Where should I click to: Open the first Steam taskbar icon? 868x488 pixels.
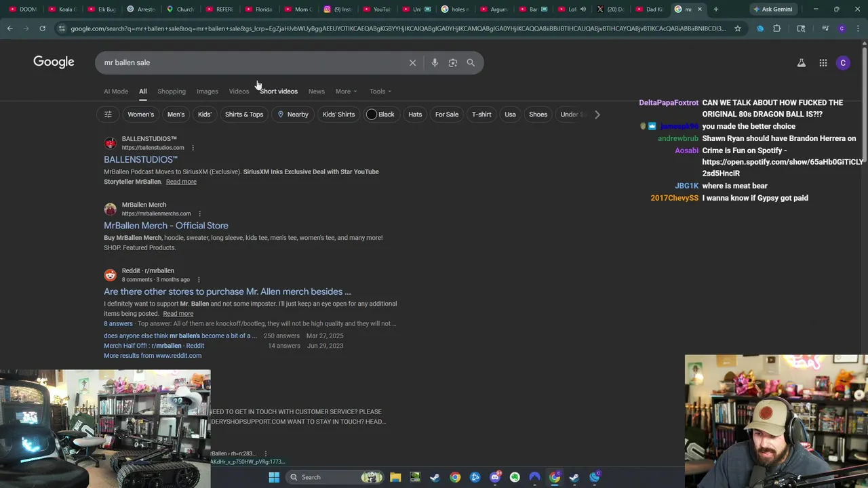click(435, 477)
